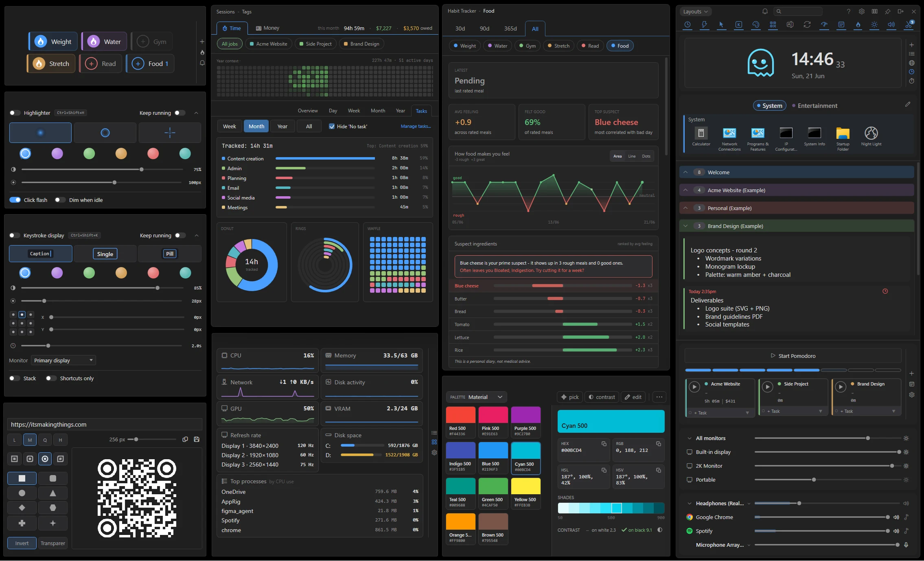Select the Week view tab in Sessions
Viewport: 924px width, 561px height.
point(354,111)
